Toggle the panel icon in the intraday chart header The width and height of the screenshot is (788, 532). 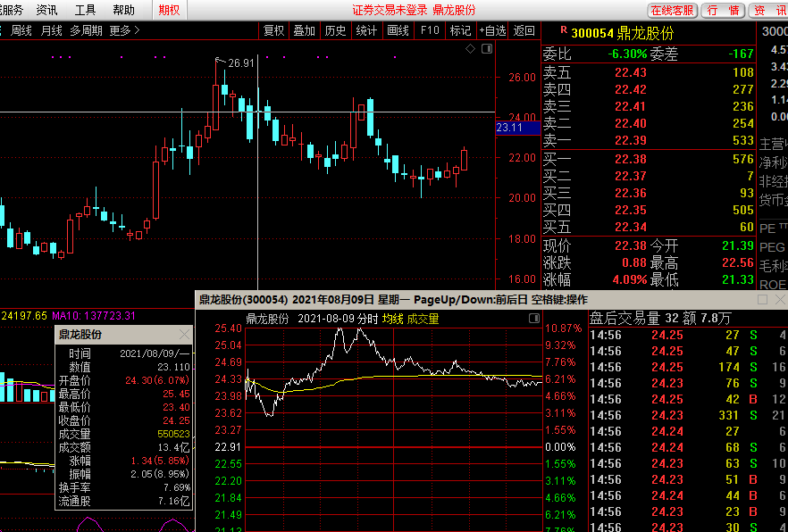tap(534, 318)
